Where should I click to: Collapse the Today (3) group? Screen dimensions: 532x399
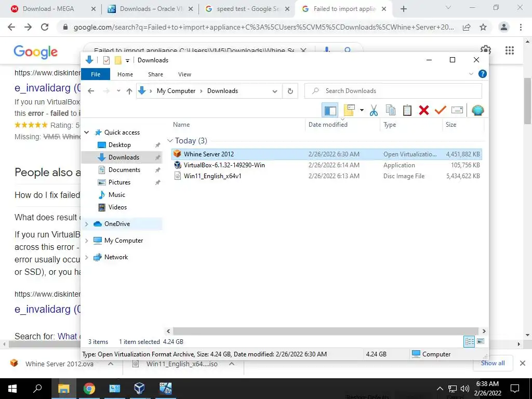[x=170, y=141]
